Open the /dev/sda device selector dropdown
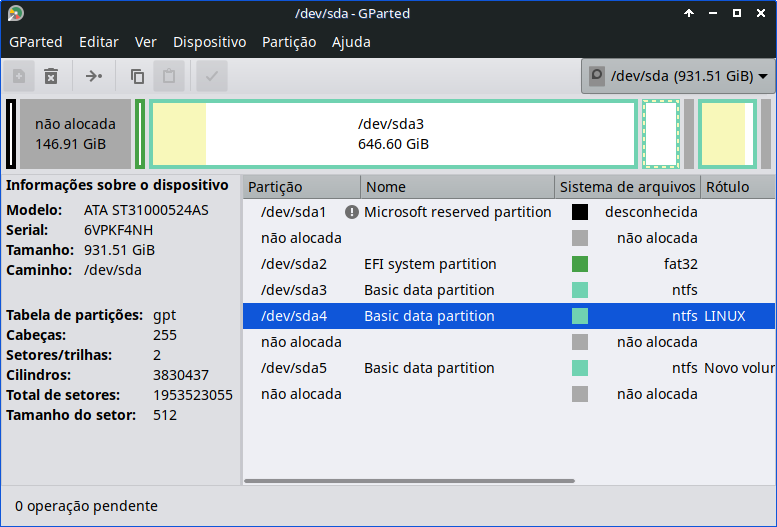The height and width of the screenshot is (527, 777). [x=678, y=76]
